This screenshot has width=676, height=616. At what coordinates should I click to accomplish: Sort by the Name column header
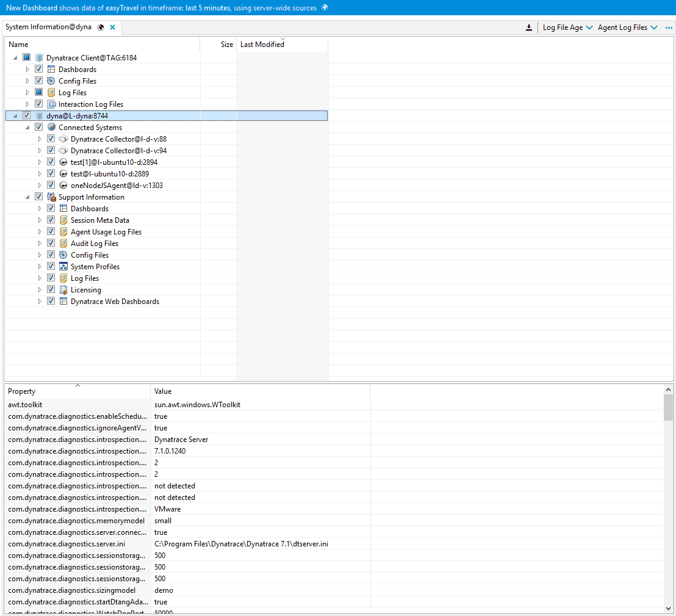[x=102, y=45]
